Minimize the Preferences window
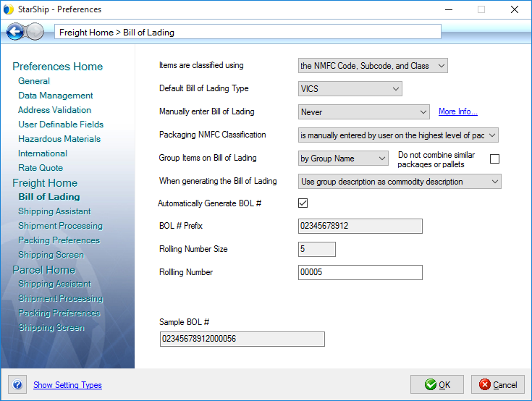532x401 pixels. 449,9
